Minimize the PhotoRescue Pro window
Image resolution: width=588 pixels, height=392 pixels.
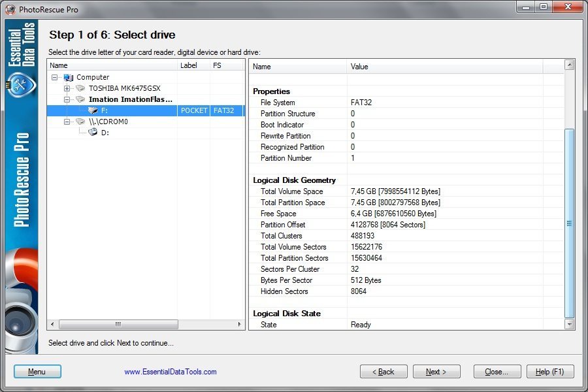(x=526, y=7)
